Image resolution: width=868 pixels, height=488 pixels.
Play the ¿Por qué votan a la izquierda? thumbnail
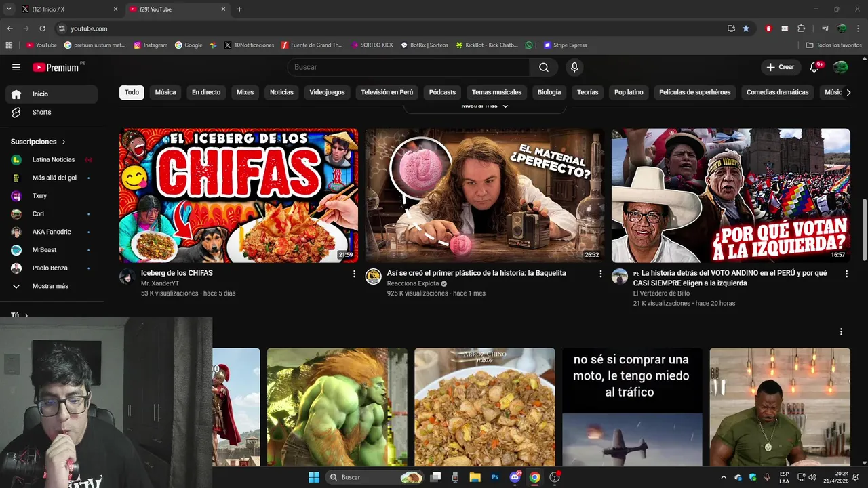click(x=731, y=195)
